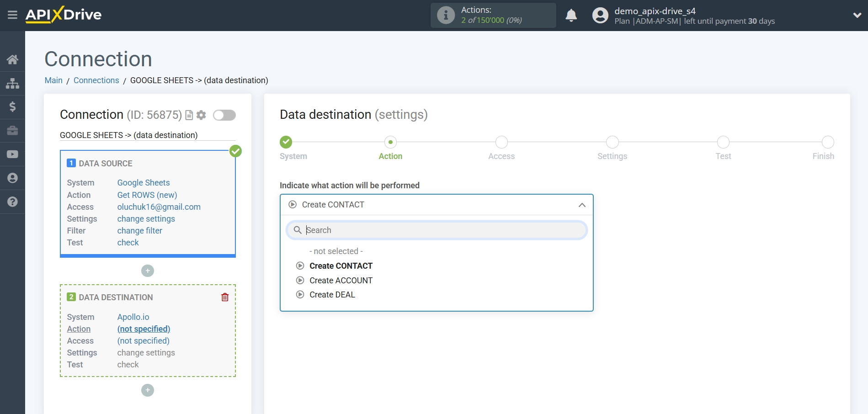This screenshot has width=868, height=414.
Task: Open billing via the dollar sidebar icon
Action: coord(12,107)
